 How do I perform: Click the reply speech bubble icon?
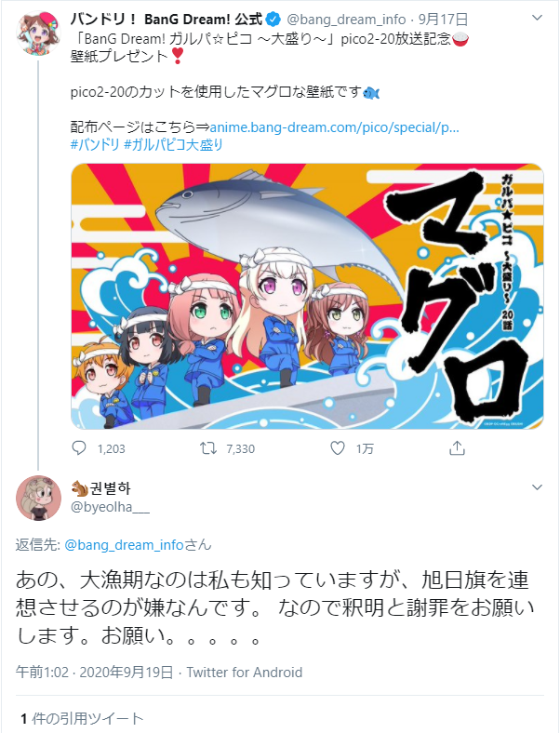(79, 447)
